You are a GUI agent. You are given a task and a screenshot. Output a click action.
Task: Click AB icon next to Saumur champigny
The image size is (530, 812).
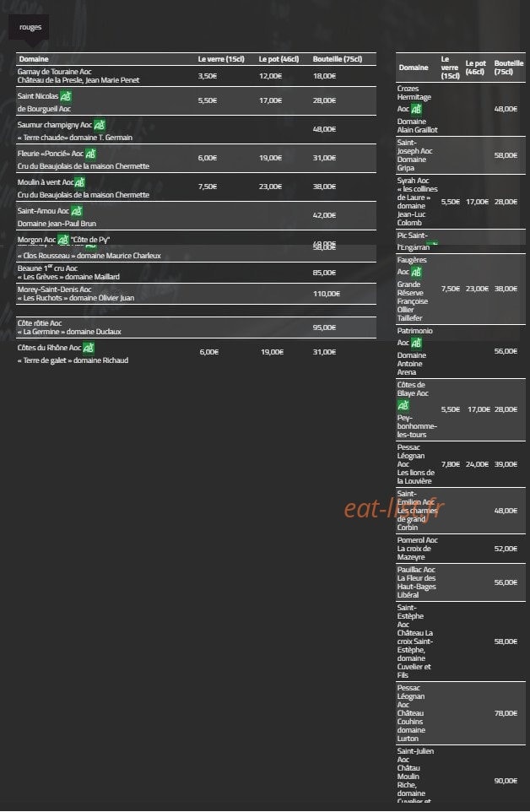100,125
